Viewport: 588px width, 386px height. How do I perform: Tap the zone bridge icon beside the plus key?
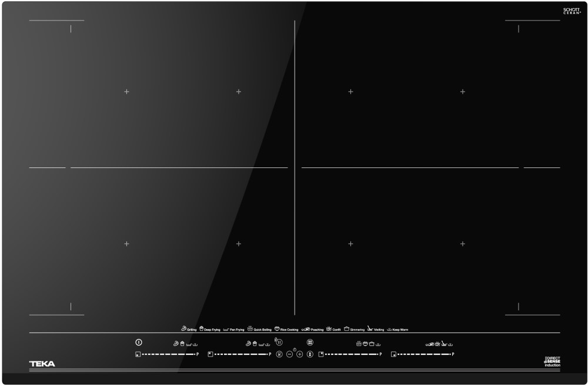[x=310, y=354]
